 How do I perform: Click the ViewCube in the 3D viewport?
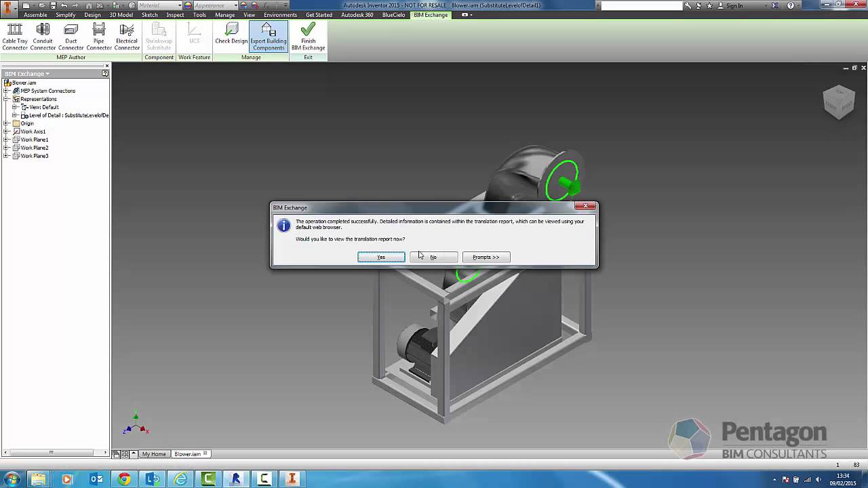click(x=839, y=101)
